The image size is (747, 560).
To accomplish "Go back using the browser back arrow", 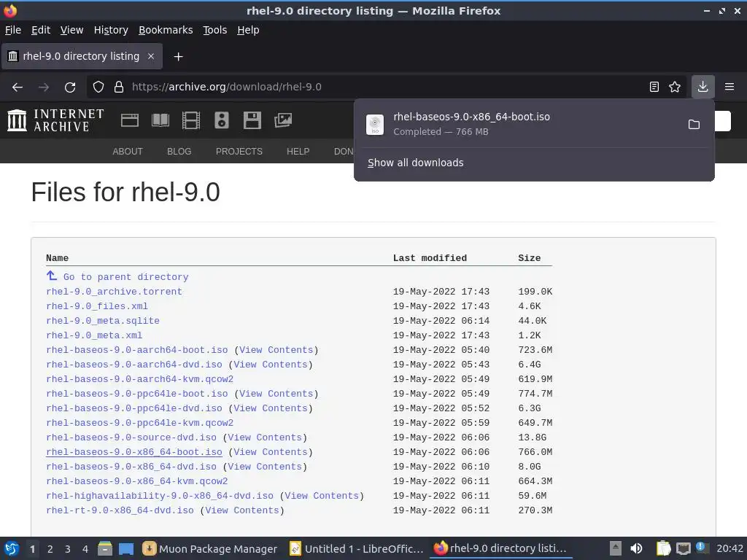I will [x=18, y=87].
